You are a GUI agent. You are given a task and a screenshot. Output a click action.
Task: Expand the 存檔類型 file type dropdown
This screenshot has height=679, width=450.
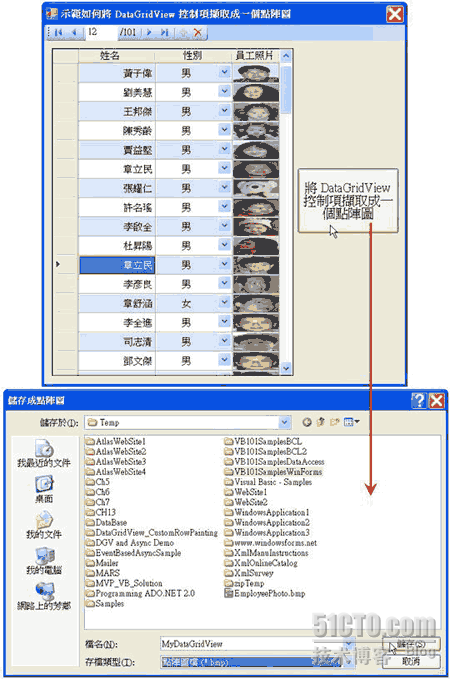click(x=350, y=662)
